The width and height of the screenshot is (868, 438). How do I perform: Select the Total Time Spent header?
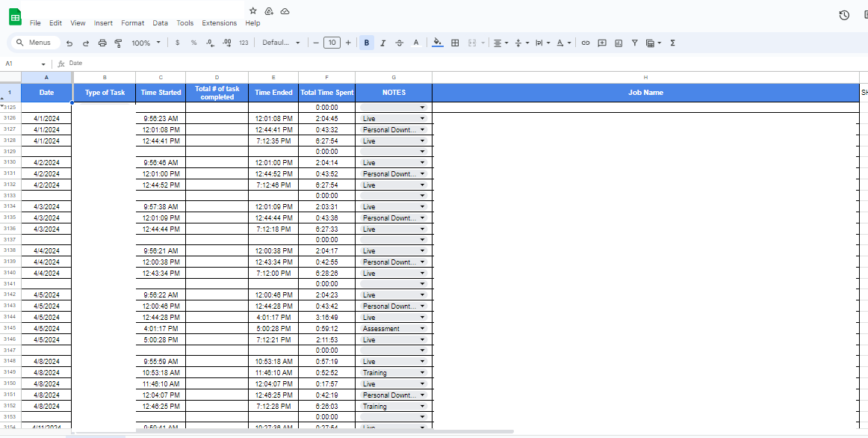[326, 93]
